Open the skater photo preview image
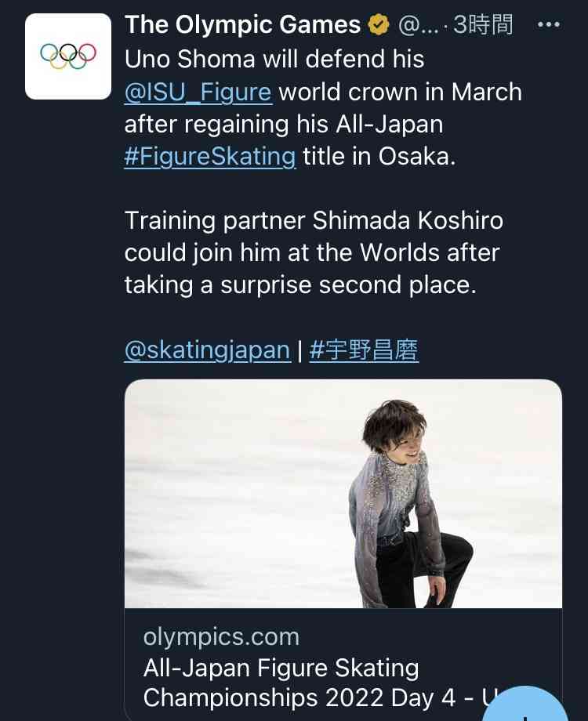This screenshot has height=721, width=588. click(x=343, y=494)
